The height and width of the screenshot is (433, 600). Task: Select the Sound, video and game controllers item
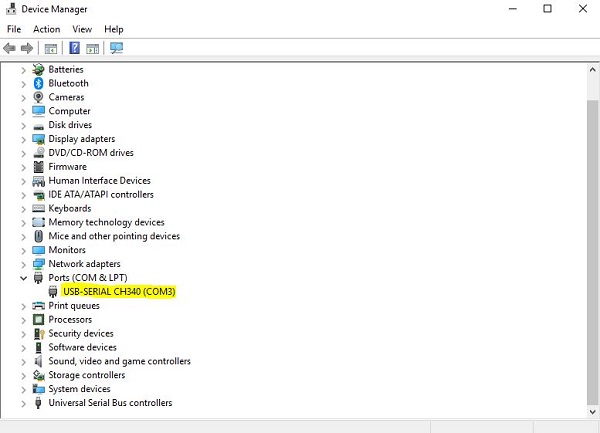point(119,361)
